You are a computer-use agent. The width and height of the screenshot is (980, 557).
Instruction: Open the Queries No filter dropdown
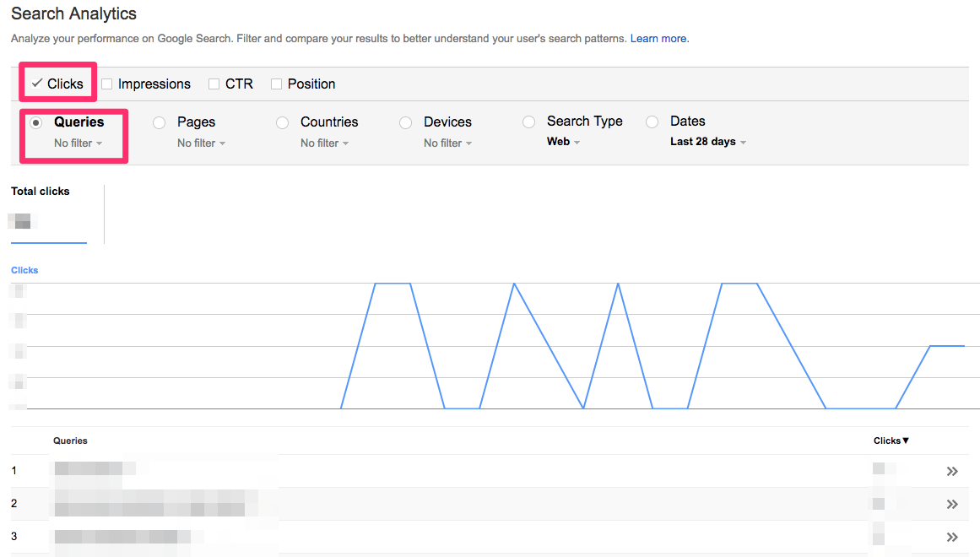point(78,143)
